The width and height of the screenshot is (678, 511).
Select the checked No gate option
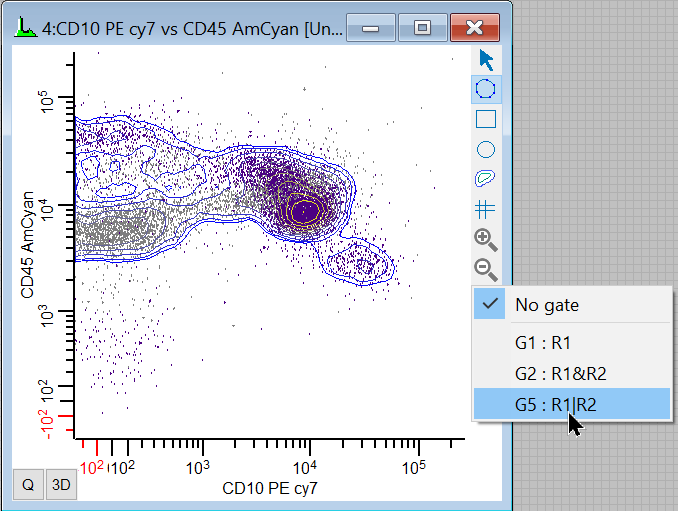tap(546, 305)
